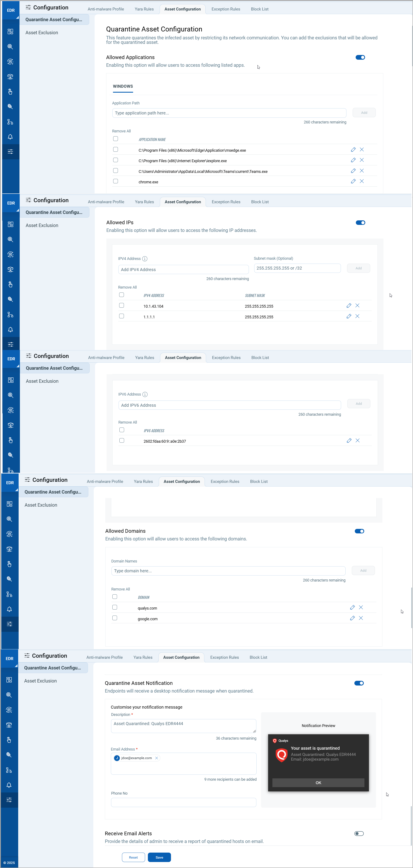The width and height of the screenshot is (413, 868).
Task: Switch to the Yara Rules tab
Action: pyautogui.click(x=144, y=9)
